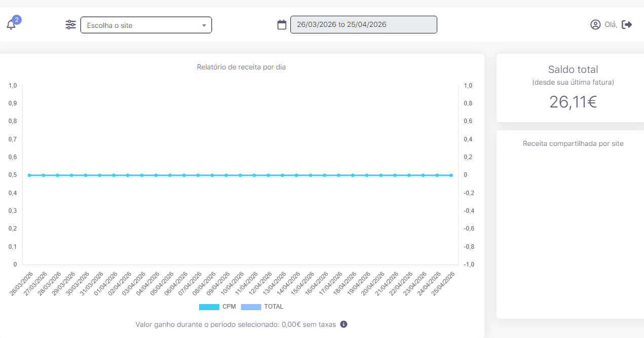
Task: Click the 'Olá,' greeting text
Action: (x=611, y=24)
